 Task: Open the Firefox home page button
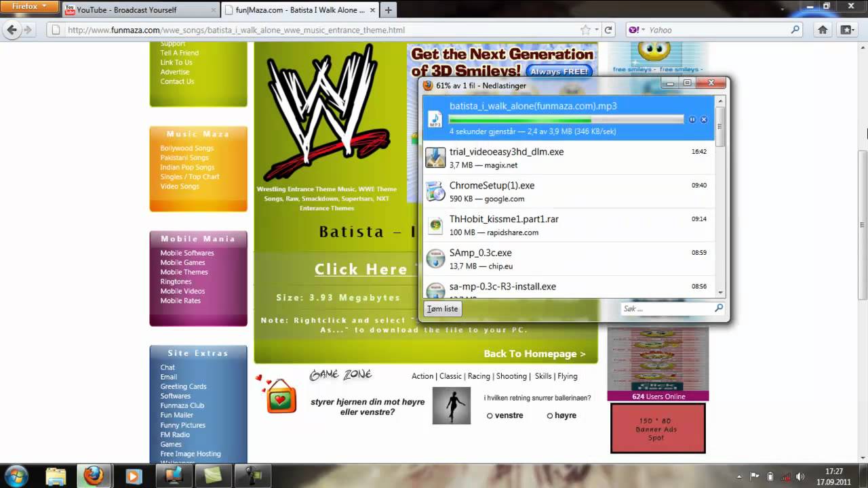click(x=823, y=30)
